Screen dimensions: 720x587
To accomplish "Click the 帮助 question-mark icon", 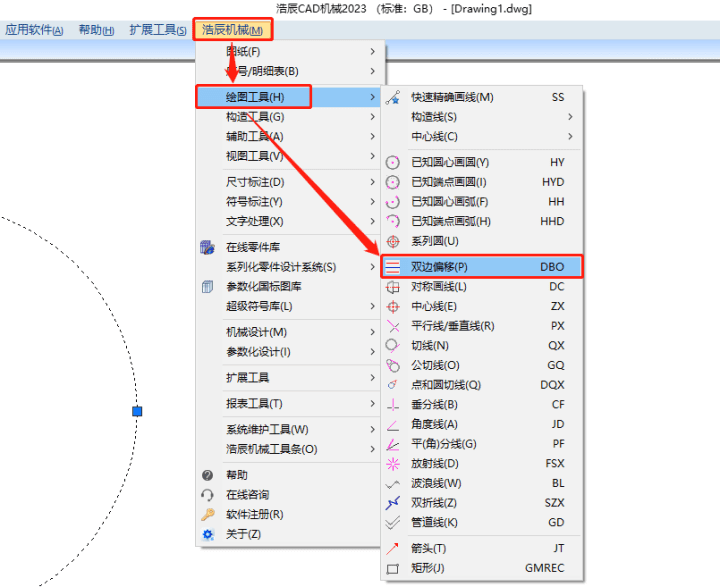I will (208, 475).
